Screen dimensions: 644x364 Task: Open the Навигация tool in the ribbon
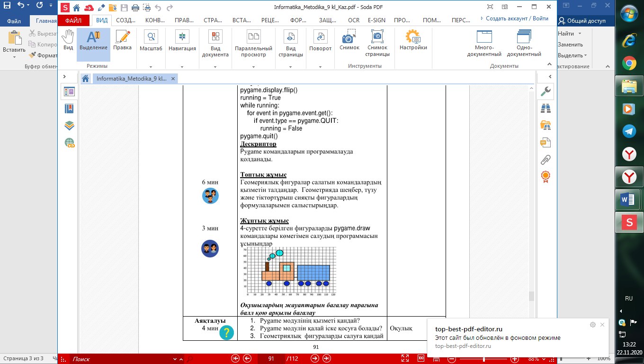182,41
